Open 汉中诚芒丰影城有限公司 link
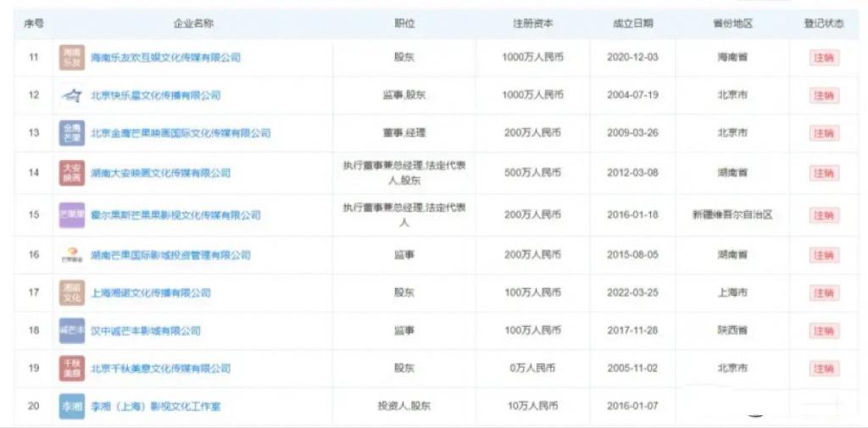Screen dimensions: 868x428 145,331
